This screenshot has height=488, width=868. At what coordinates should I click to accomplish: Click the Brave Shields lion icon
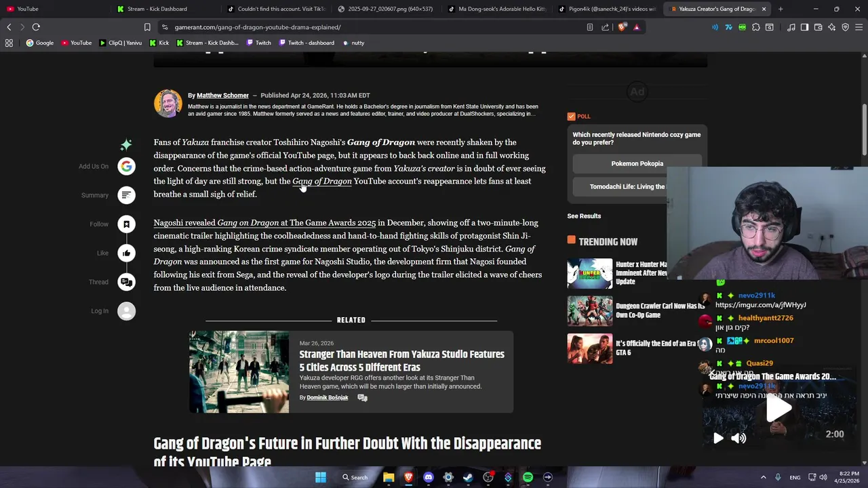(622, 27)
